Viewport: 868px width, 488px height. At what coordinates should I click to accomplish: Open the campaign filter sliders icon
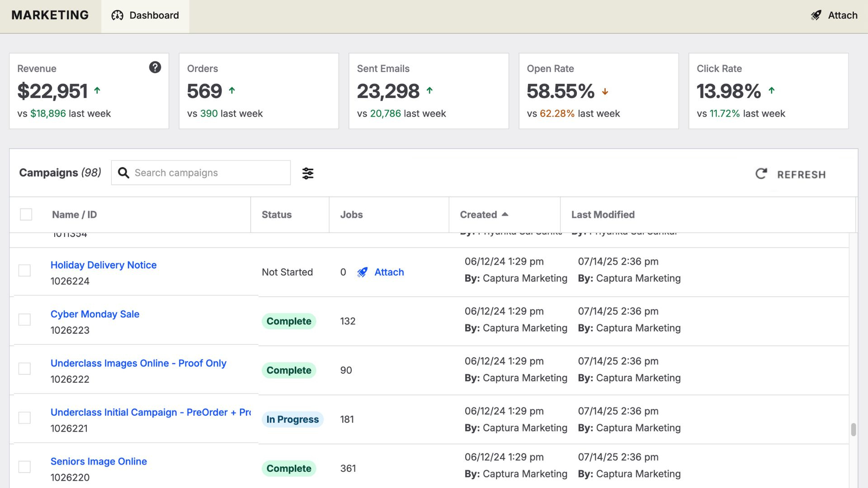308,173
